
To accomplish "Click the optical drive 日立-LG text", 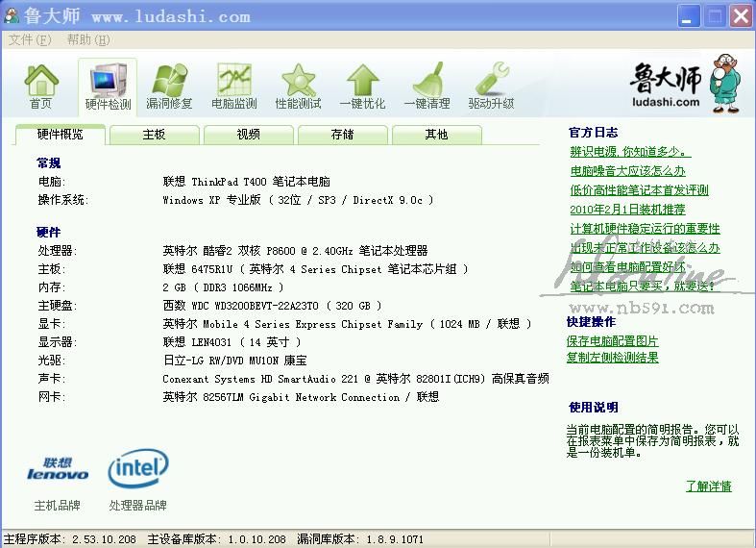I will (x=234, y=361).
